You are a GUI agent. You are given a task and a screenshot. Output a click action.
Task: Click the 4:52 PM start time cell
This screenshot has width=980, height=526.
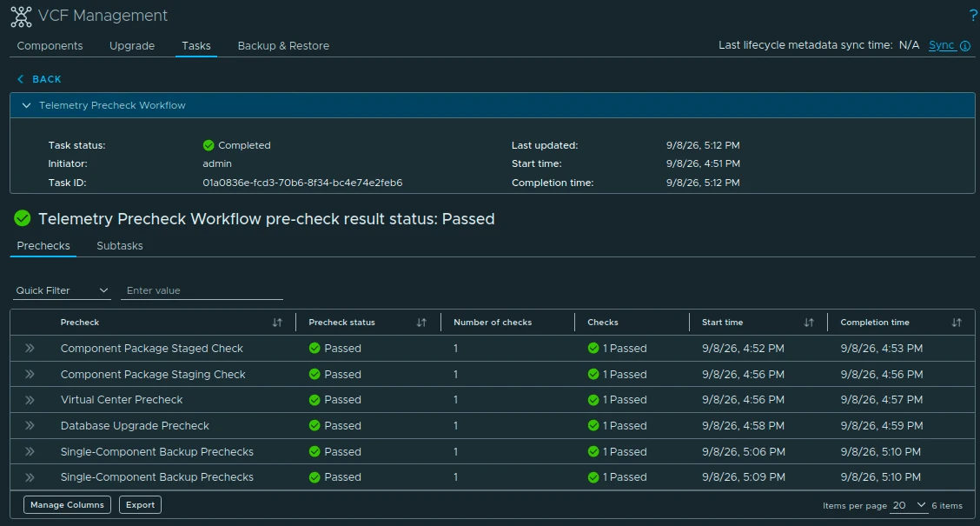click(x=743, y=349)
